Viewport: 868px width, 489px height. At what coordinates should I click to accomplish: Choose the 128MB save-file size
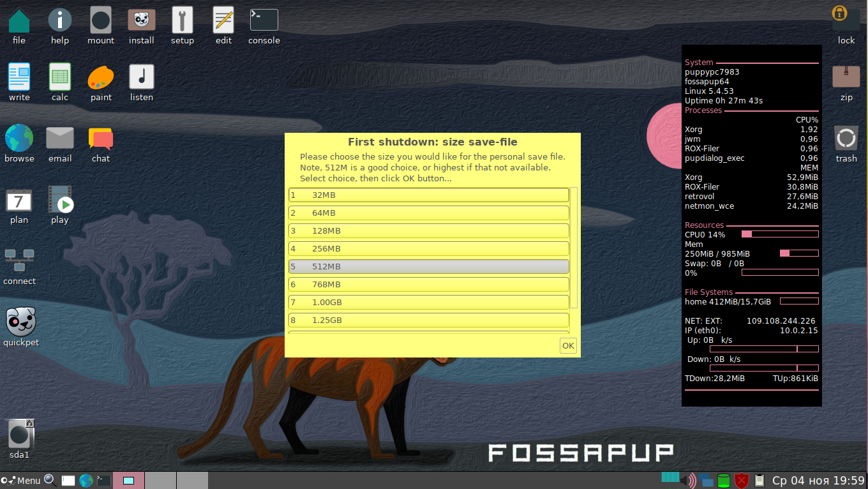point(428,230)
